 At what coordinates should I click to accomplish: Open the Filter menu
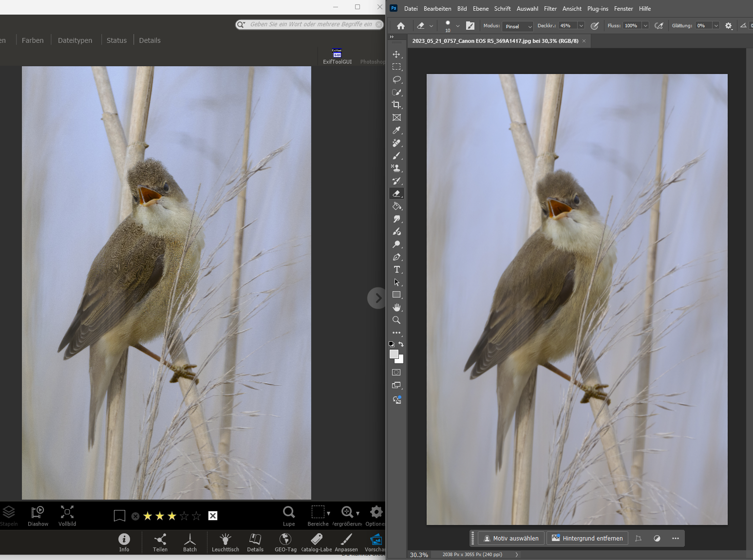coord(550,9)
